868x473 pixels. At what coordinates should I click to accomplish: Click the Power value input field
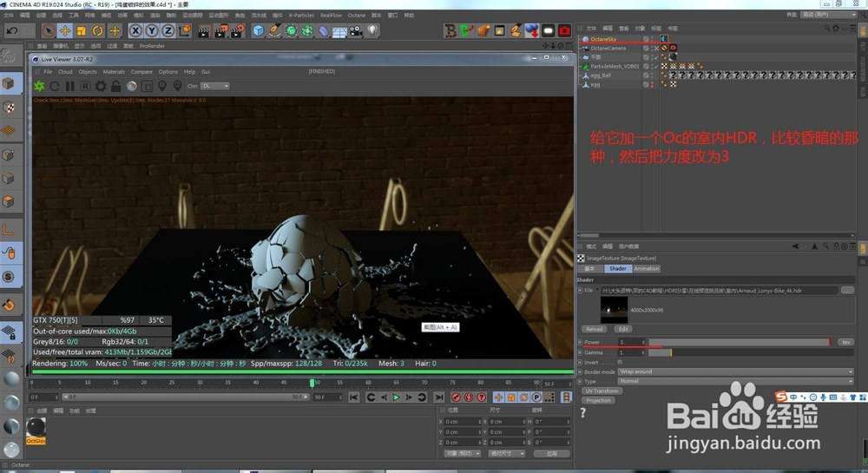pos(632,343)
